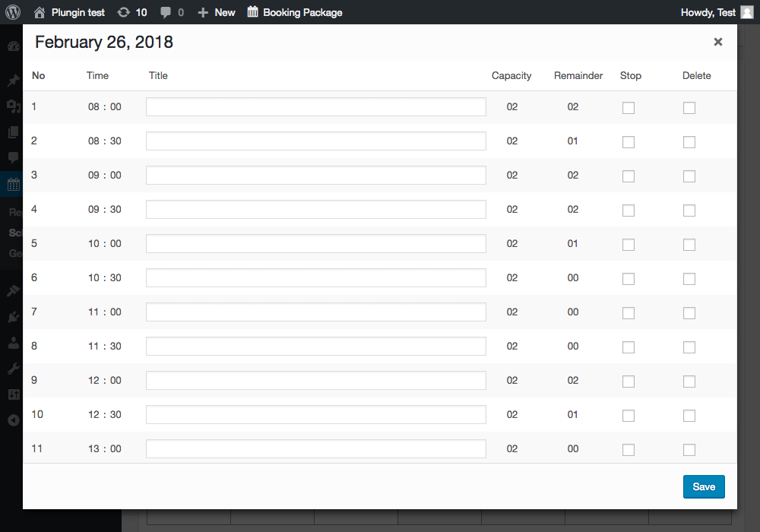
Task: Click the home icon beside Plungin test
Action: coord(40,12)
